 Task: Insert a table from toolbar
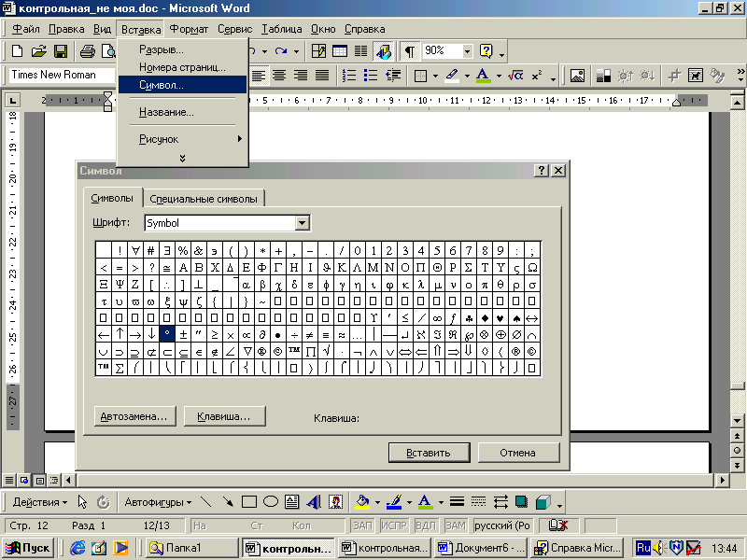click(x=340, y=51)
